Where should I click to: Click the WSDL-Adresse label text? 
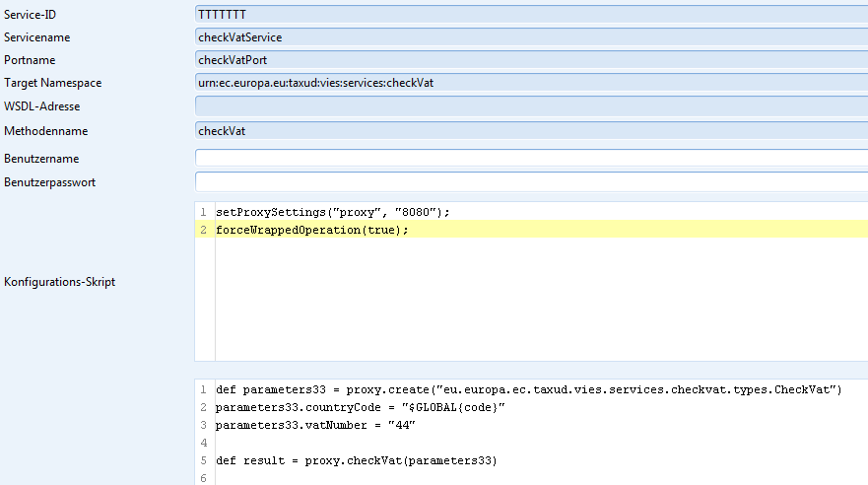[42, 106]
